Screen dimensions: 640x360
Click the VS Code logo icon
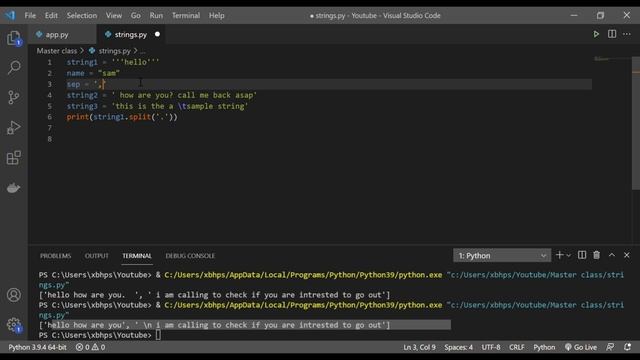coord(10,16)
